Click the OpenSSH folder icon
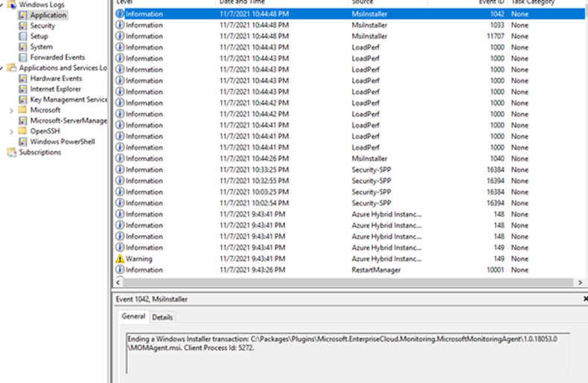 click(x=23, y=131)
